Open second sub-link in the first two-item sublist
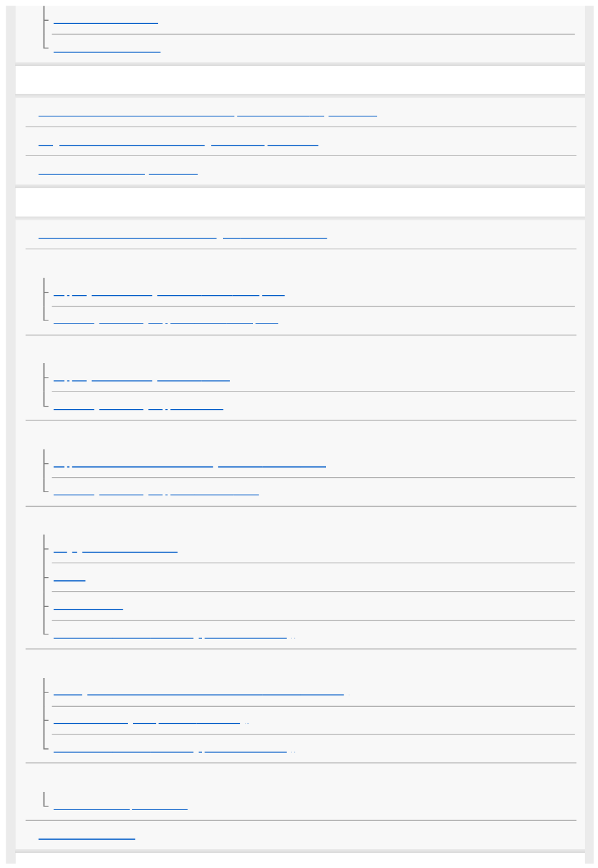The height and width of the screenshot is (868, 598). pyautogui.click(x=166, y=320)
